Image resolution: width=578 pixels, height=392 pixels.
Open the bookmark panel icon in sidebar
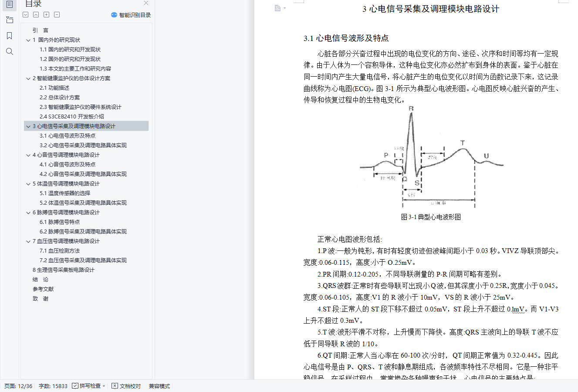coord(10,36)
